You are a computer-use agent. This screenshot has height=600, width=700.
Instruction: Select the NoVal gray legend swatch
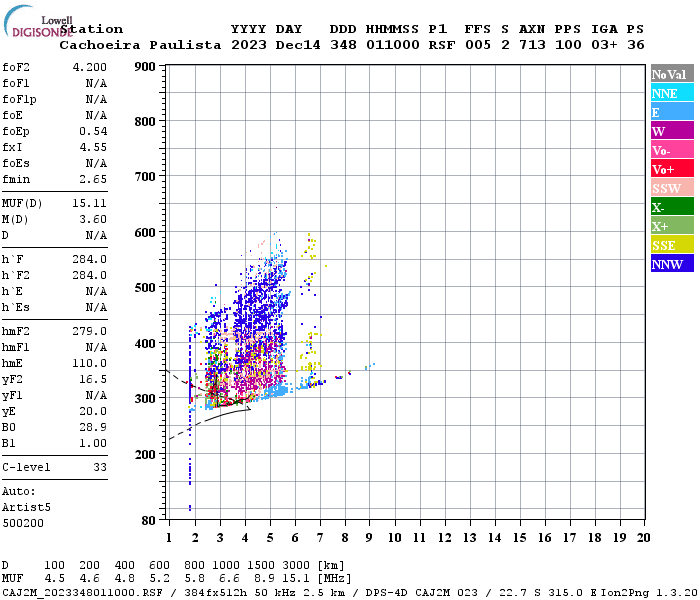[672, 74]
